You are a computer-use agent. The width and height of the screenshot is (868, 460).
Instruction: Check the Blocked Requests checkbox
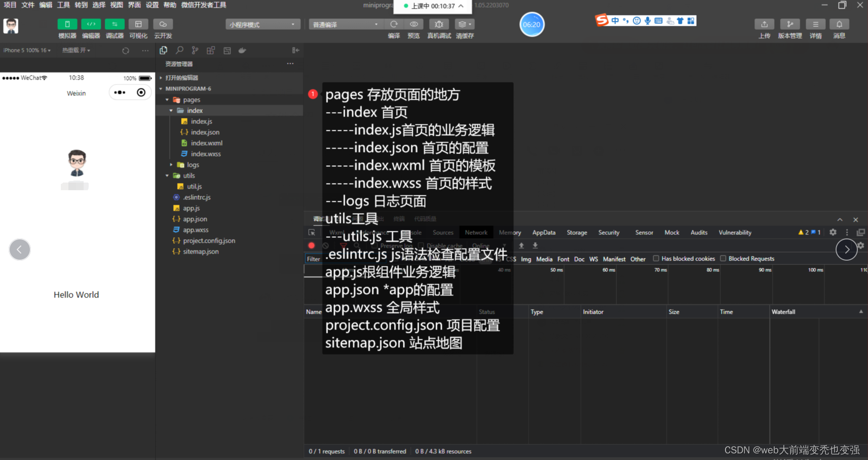723,258
